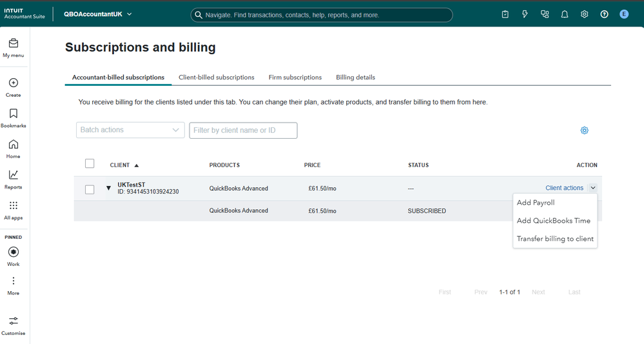Open the user profile avatar E
Viewport: 644px width, 344px height.
624,14
